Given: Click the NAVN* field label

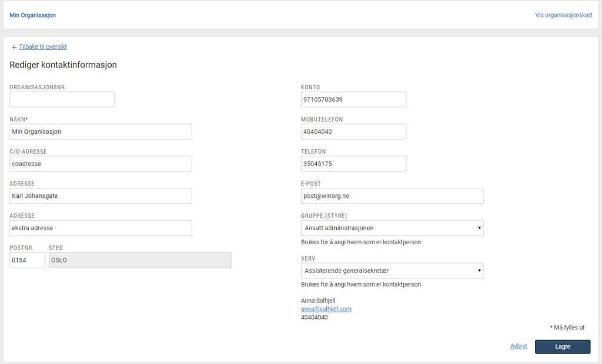Looking at the screenshot, I should pyautogui.click(x=19, y=120).
